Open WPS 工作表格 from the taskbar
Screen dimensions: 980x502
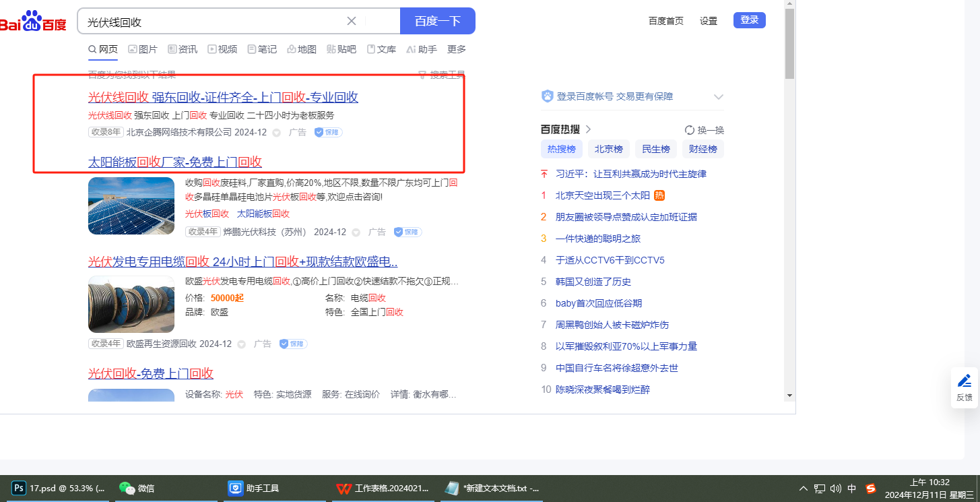344,488
